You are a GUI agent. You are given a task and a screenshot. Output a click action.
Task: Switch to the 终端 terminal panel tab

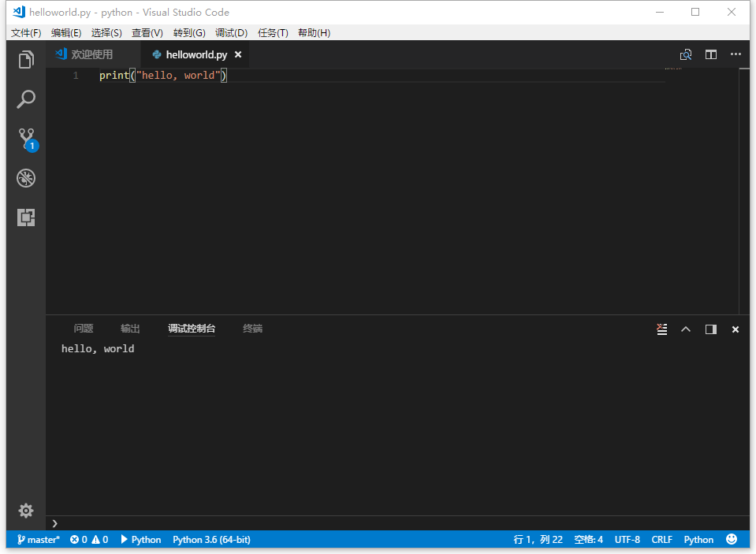tap(252, 329)
